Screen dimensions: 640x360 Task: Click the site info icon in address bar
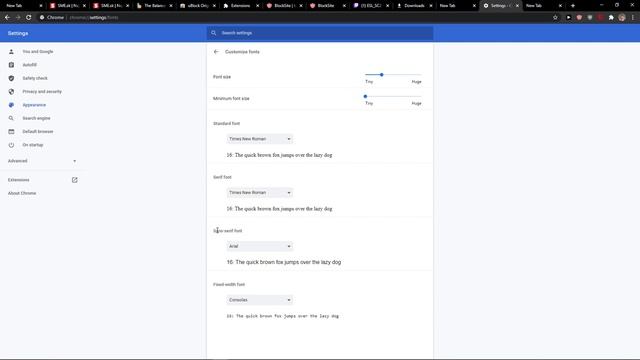click(42, 18)
